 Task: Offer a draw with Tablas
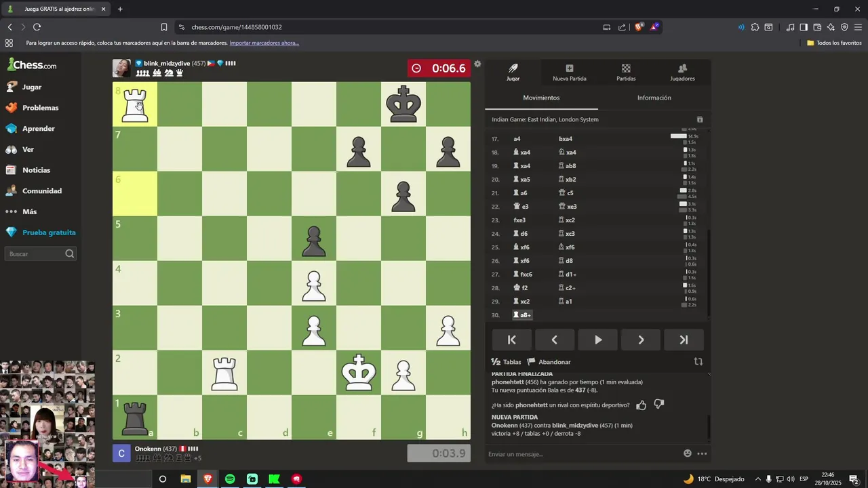507,362
